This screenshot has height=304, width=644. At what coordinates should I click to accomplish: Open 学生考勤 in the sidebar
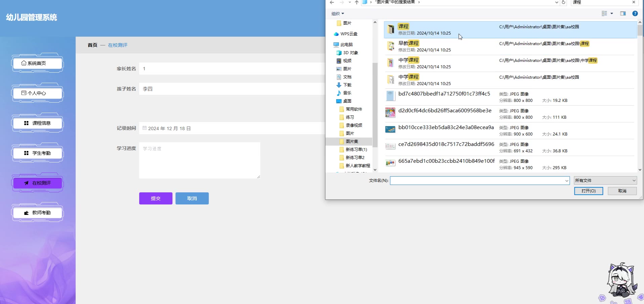tap(37, 153)
